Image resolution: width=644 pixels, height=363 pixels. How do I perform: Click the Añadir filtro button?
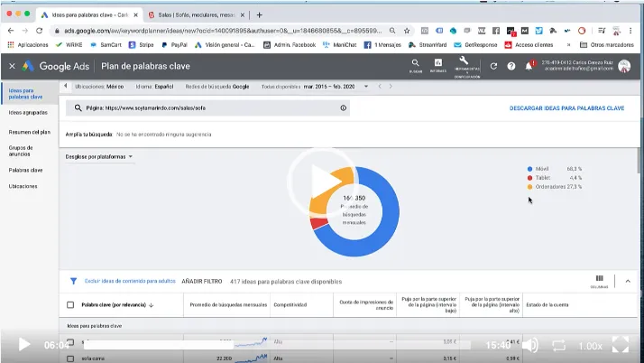pos(202,282)
